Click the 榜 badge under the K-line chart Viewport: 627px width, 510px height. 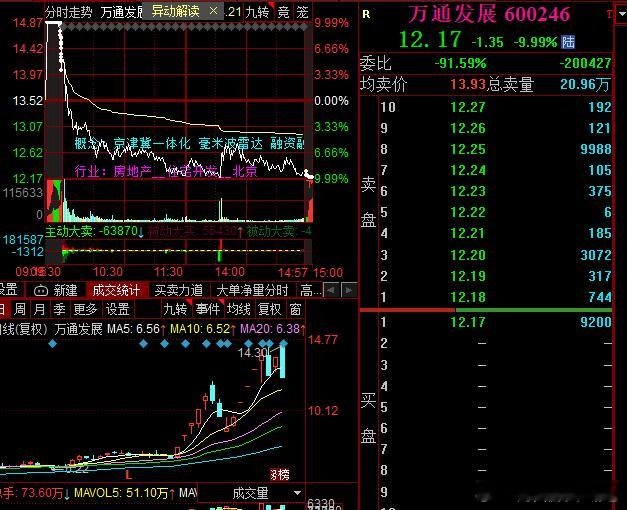pos(280,475)
